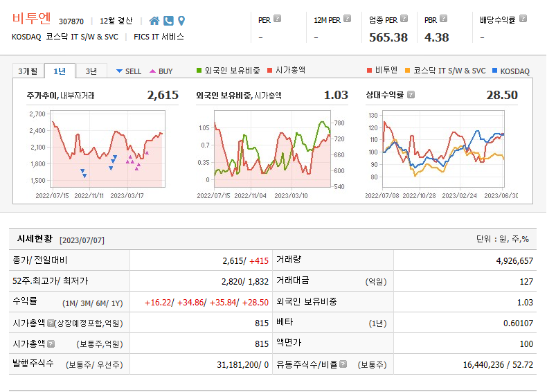Screen dimensions: 547x392
Task: Click the 거래대금 value 127
Action: [526, 282]
